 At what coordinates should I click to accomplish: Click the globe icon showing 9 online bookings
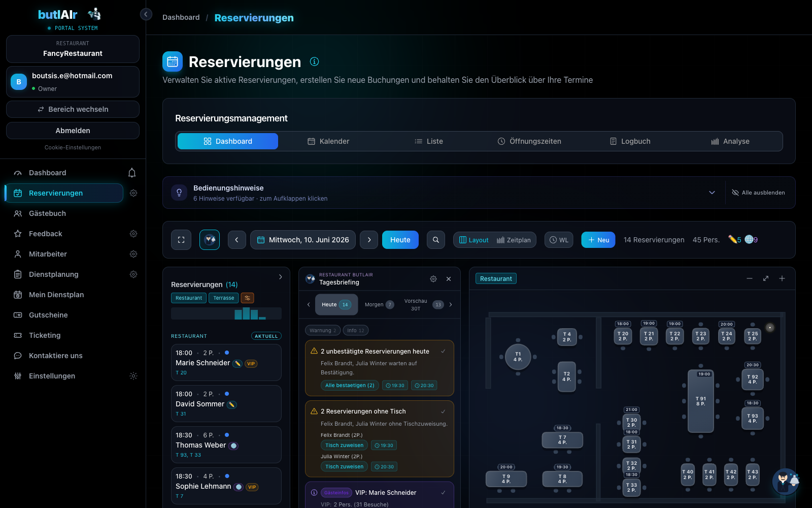(751, 240)
